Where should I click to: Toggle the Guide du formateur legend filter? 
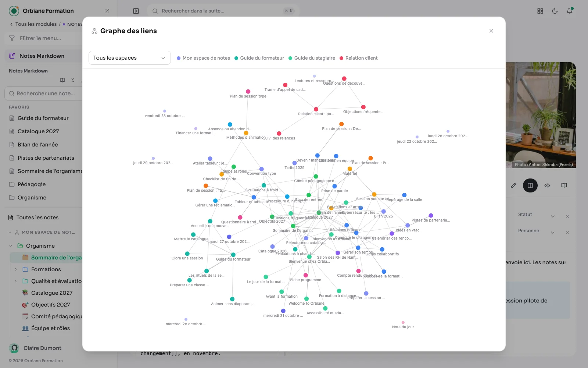[259, 58]
